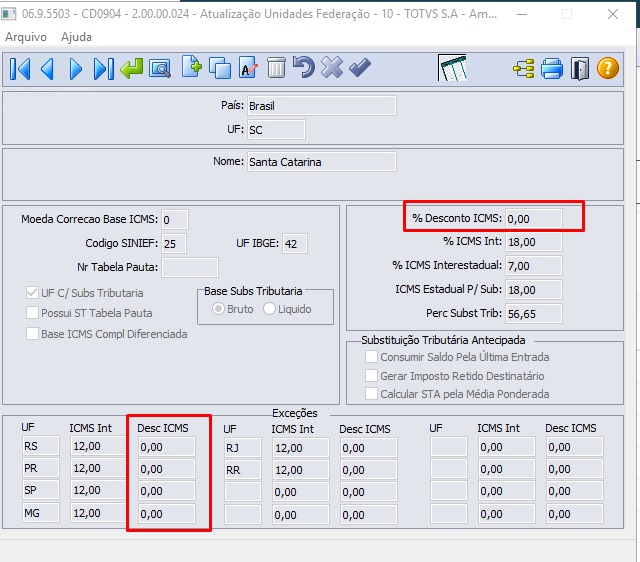The image size is (640, 562).
Task: Click Moeda Correcao Base ICMS field
Action: [x=175, y=220]
